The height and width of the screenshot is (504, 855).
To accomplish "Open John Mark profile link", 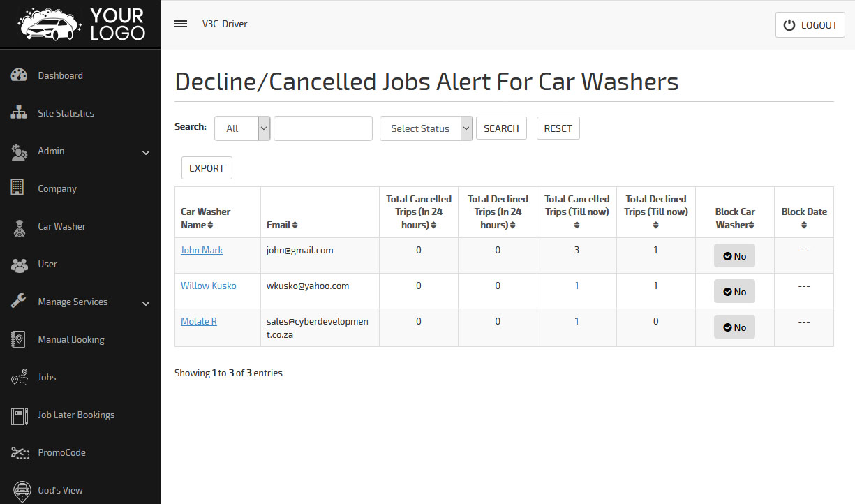I will 202,250.
